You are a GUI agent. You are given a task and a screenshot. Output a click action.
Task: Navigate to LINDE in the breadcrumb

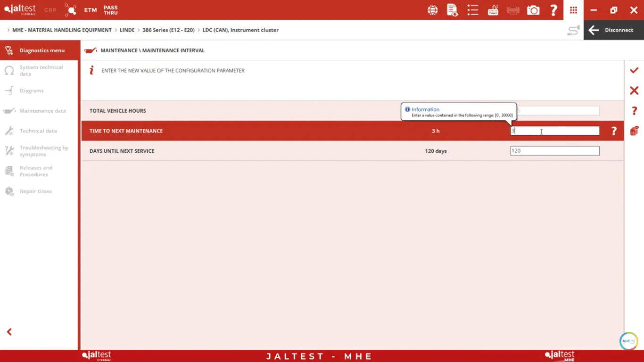[127, 30]
